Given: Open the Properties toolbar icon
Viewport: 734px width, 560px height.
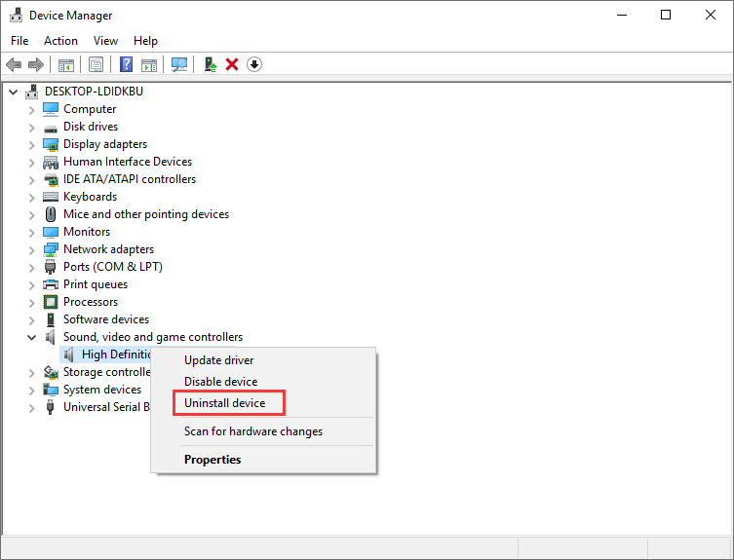Looking at the screenshot, I should tap(96, 64).
